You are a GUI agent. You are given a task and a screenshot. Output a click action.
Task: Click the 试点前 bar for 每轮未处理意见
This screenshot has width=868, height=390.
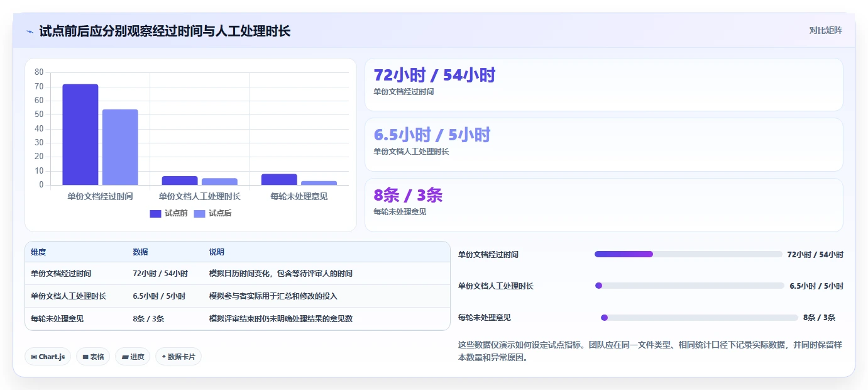pyautogui.click(x=279, y=179)
